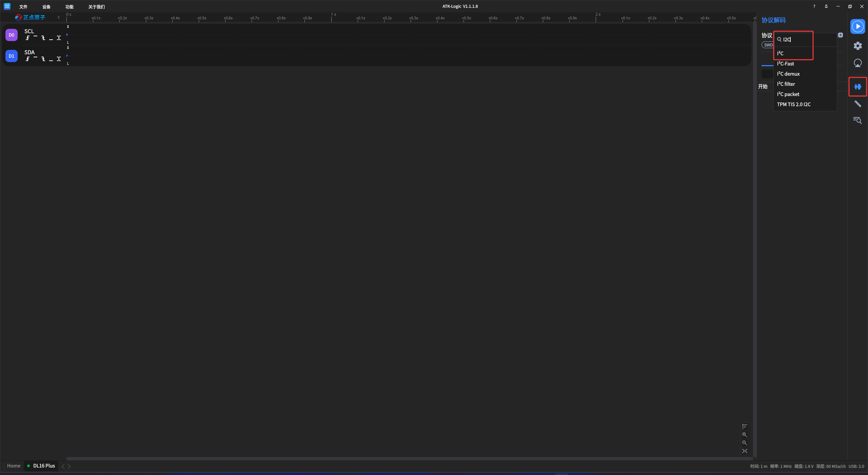Set falling edge trigger on SCL
This screenshot has height=475, width=868.
(x=43, y=38)
